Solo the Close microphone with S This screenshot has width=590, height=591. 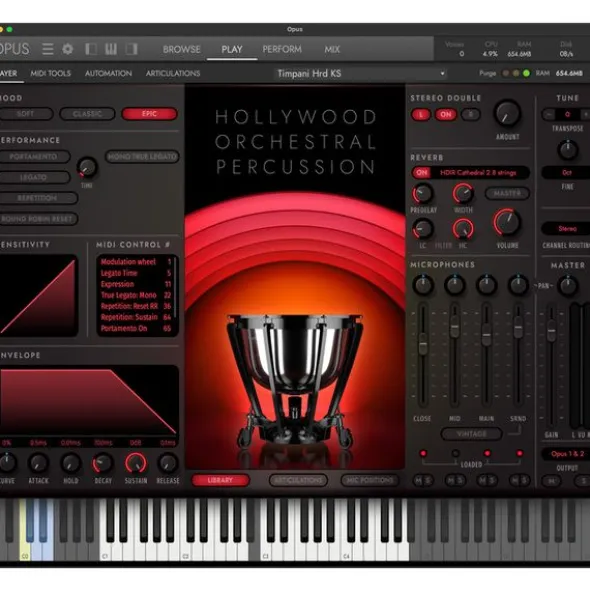point(428,480)
